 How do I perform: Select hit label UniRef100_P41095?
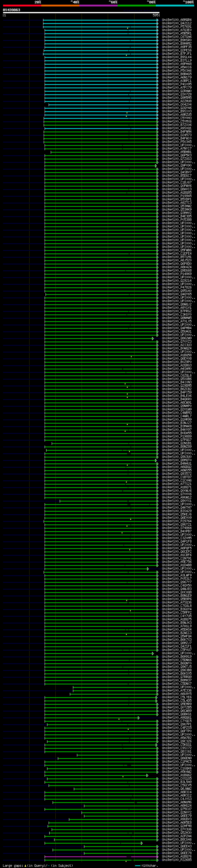[176, 84]
